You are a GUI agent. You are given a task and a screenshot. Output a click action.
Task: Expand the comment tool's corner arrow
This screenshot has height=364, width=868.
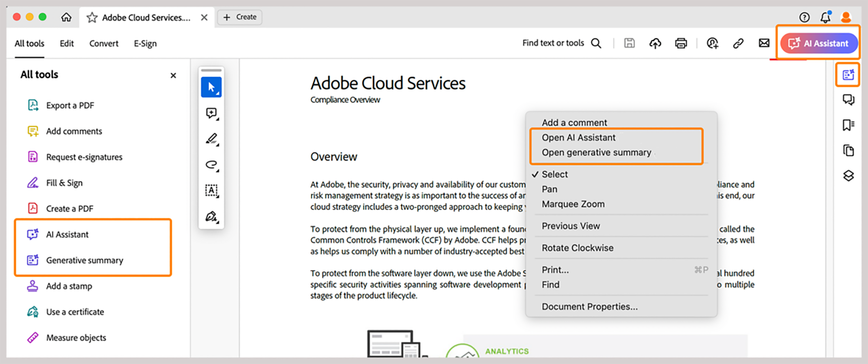[218, 119]
